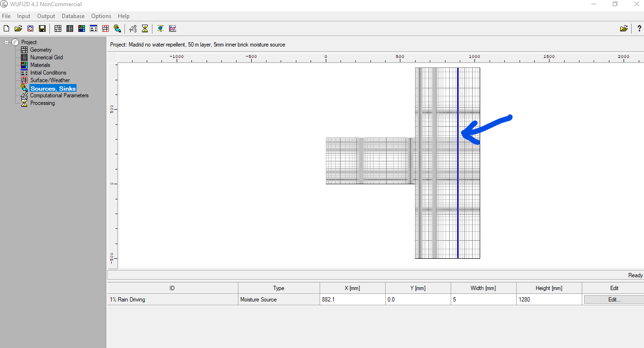
Task: Open the Output menu
Action: coord(46,16)
